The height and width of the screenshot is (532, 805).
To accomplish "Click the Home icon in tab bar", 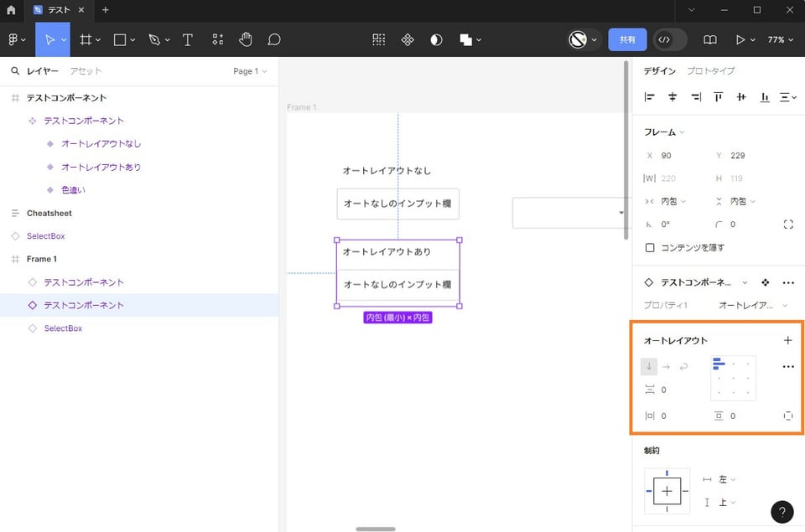I will tap(11, 10).
